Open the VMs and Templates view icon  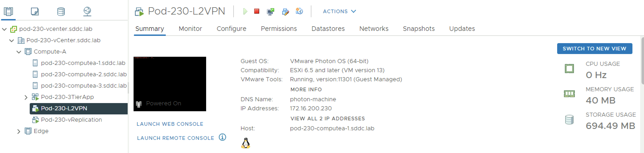pos(35,12)
